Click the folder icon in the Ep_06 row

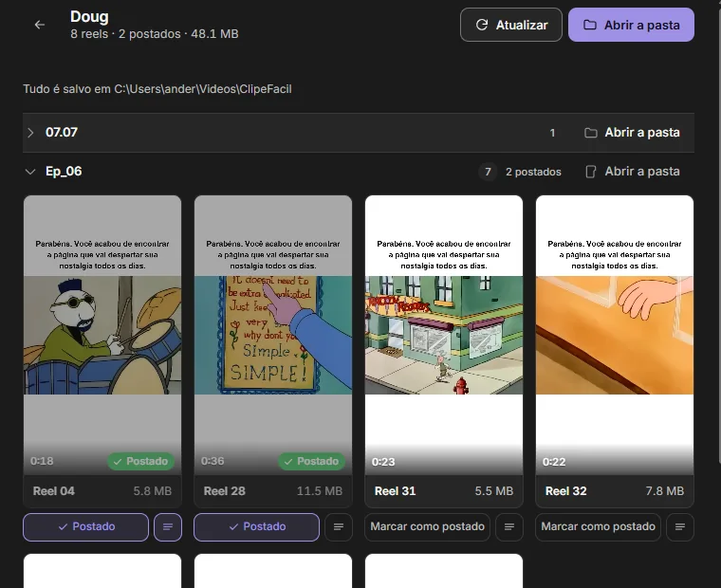[x=591, y=172]
